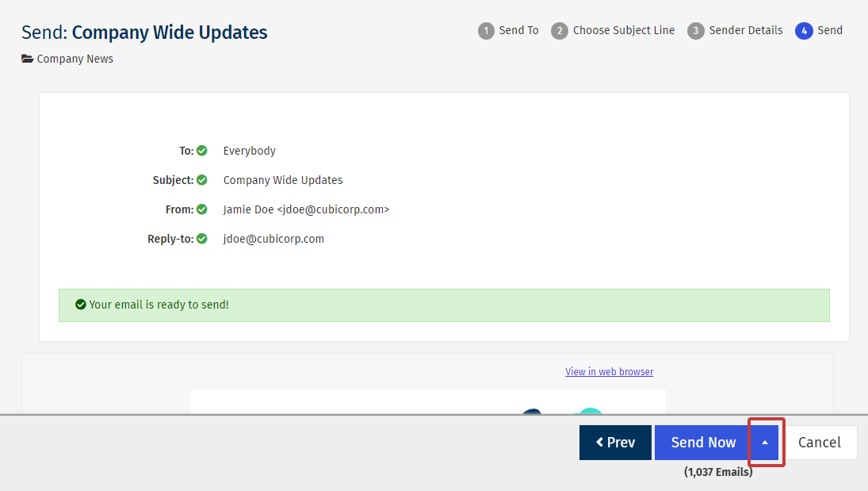Click the jdoe@cubicorp.com reply-to address

[x=273, y=239]
